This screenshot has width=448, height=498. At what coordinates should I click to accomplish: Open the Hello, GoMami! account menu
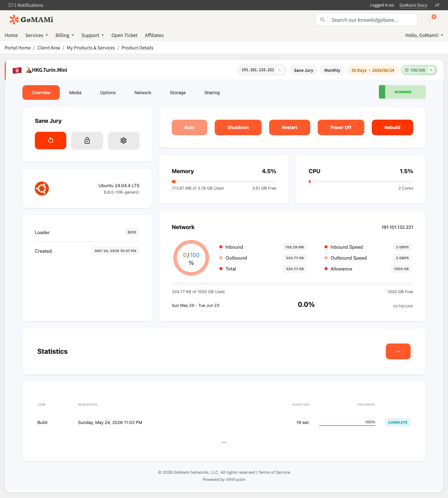click(x=424, y=35)
